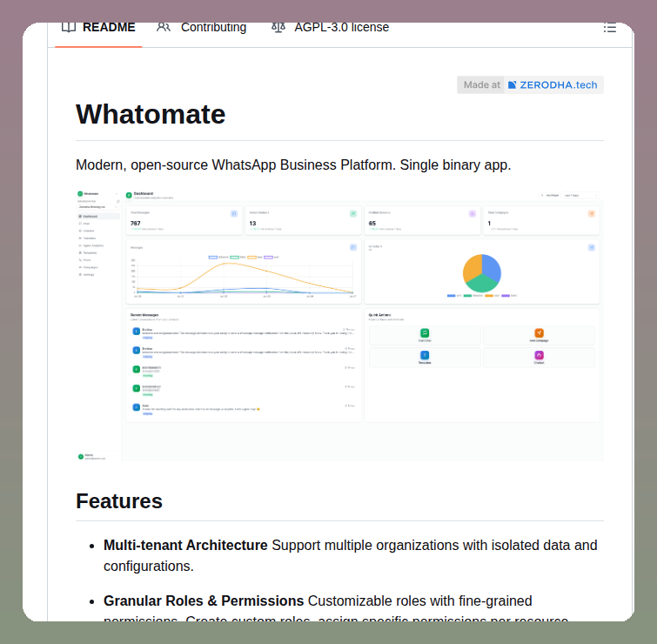Viewport: 657px width, 644px height.
Task: Click the Made at ZERODHA.tech badge
Action: (x=530, y=85)
